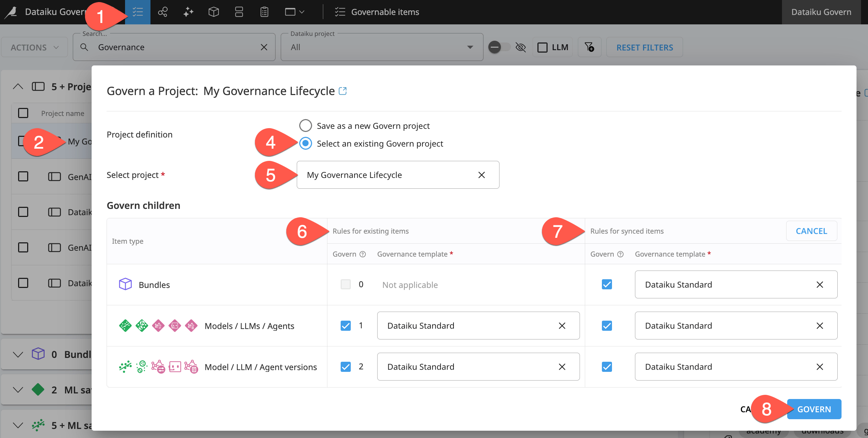Click the Governable items breadcrumb label
This screenshot has height=438, width=868.
tap(385, 12)
